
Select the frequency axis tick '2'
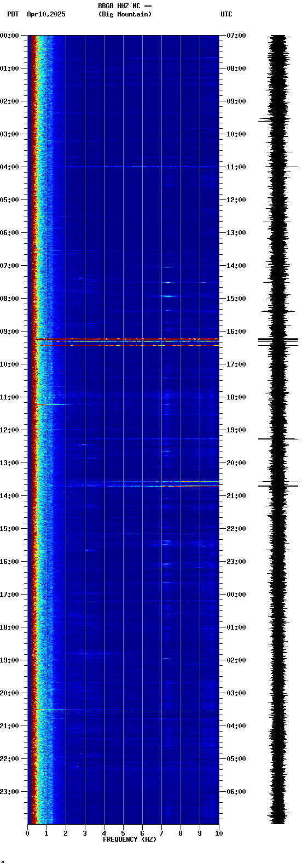66,833
